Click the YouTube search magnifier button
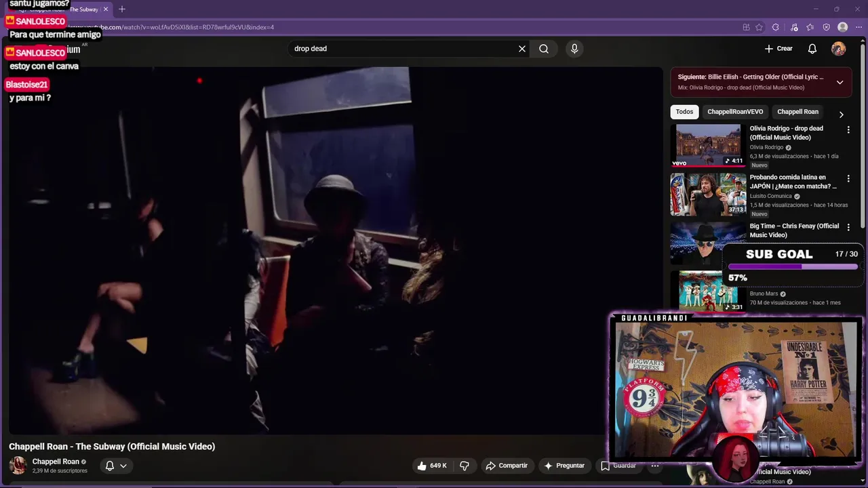The height and width of the screenshot is (488, 868). click(x=544, y=49)
